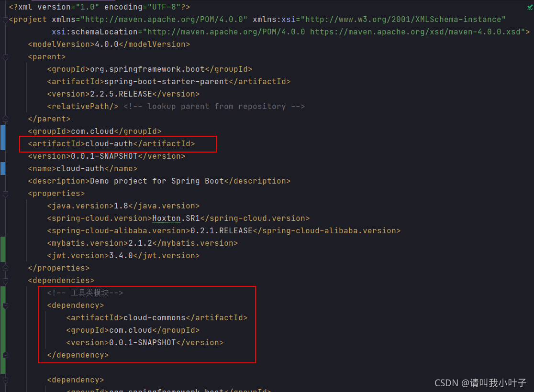Click project version 0.0.1-SNAPSHOT below cloud-auth artifactId
Screen dimensions: 534x392
(x=107, y=156)
